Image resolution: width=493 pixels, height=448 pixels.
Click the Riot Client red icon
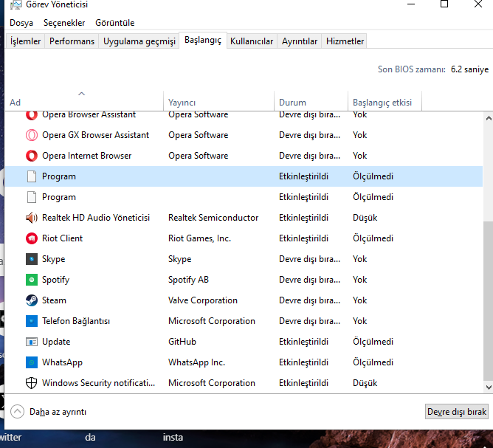point(32,238)
